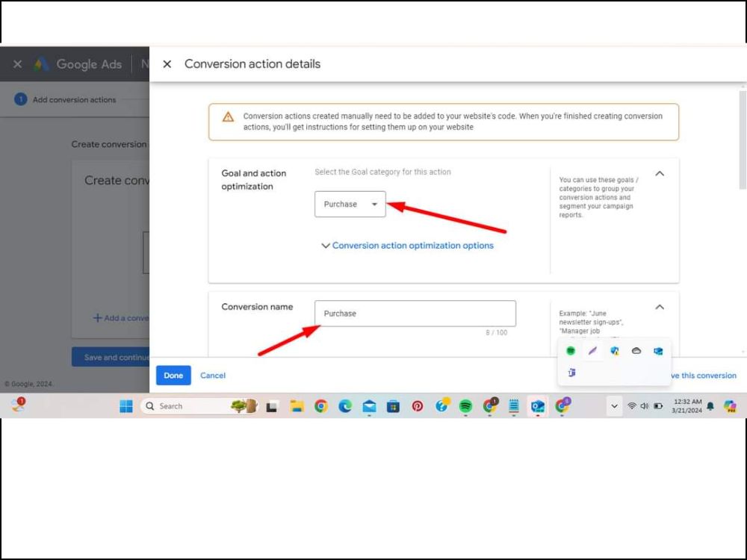Close the Google Ads setup page behind
The height and width of the screenshot is (560, 747).
[18, 63]
